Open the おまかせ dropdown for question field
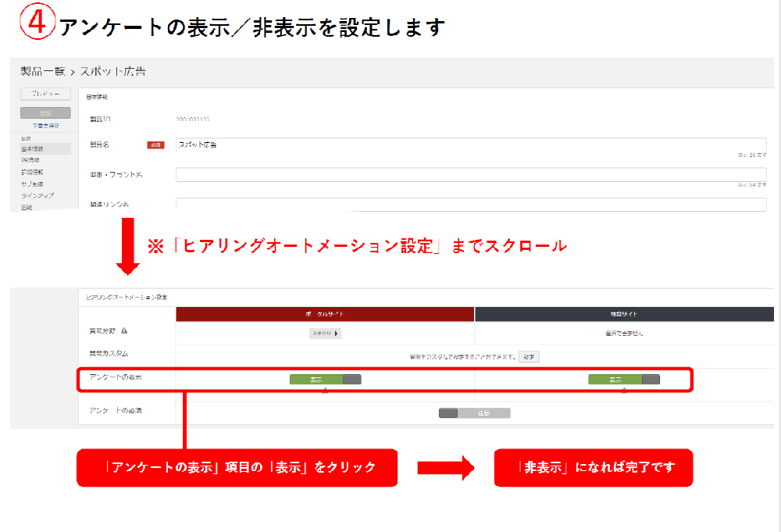 click(x=325, y=334)
